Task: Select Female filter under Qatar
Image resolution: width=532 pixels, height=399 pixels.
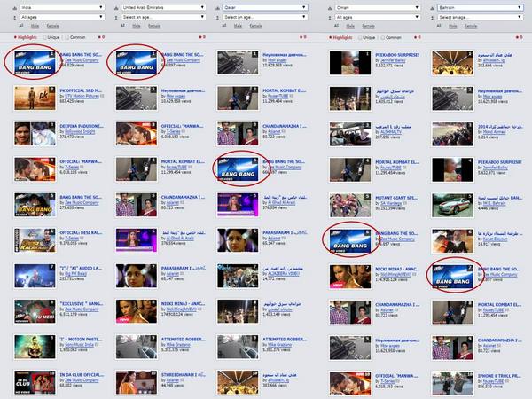Action: tap(256, 26)
